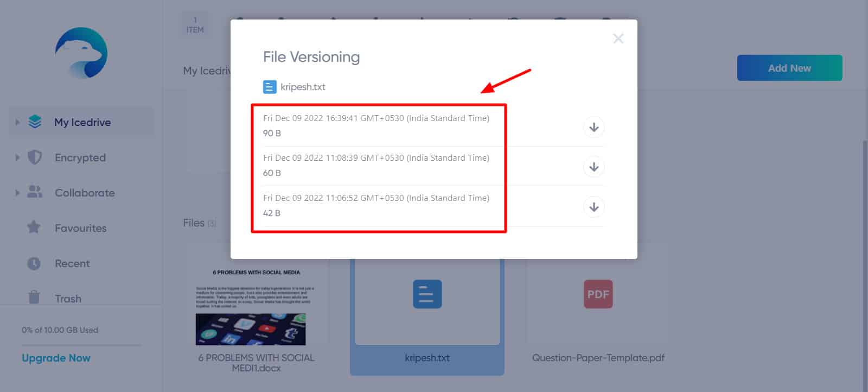Screen dimensions: 868x392
Task: Open the Encrypted section
Action: pyautogui.click(x=80, y=157)
